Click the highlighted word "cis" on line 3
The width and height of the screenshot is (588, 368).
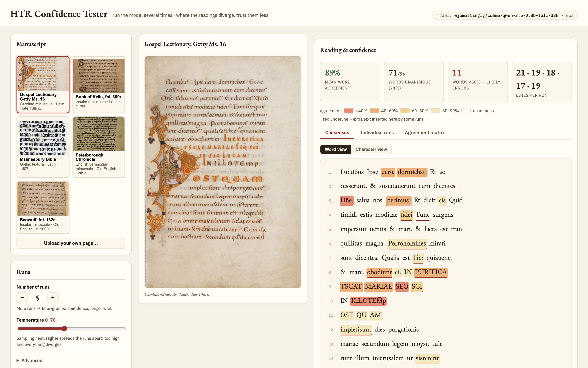coord(442,200)
